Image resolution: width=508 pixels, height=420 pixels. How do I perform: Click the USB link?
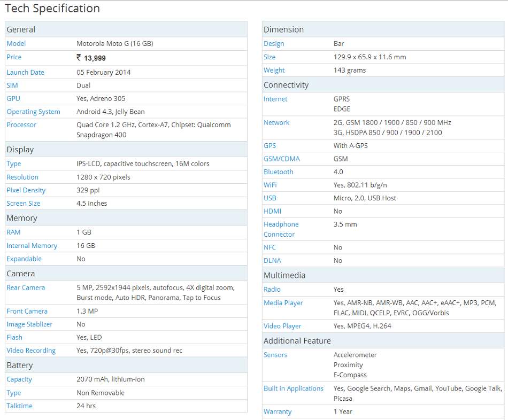[270, 198]
